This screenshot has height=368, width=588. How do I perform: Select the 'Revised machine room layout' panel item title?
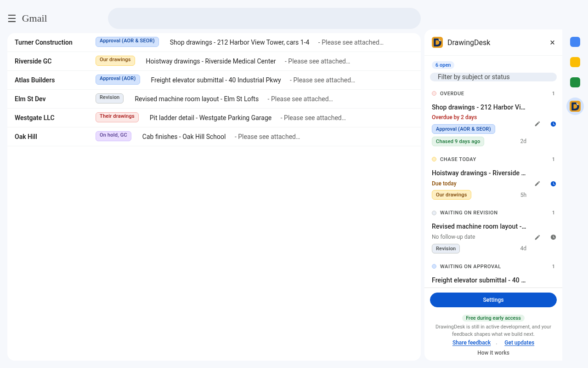click(x=479, y=226)
